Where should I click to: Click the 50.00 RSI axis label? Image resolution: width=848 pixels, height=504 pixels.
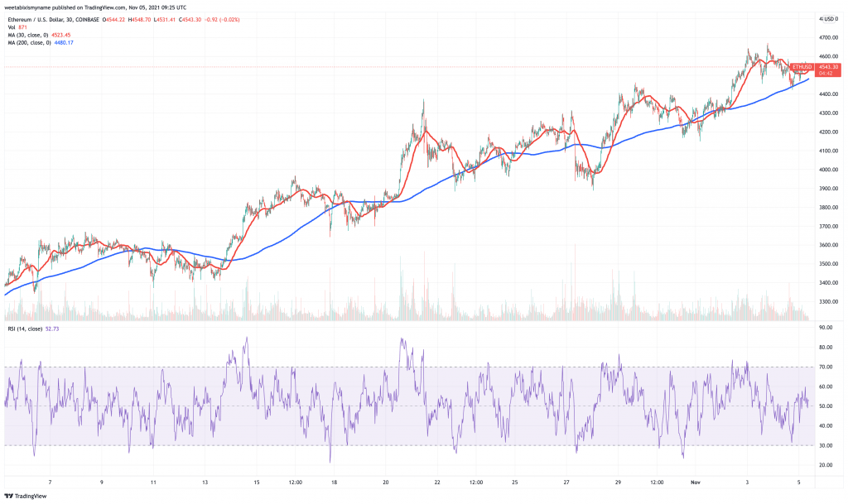pos(826,406)
